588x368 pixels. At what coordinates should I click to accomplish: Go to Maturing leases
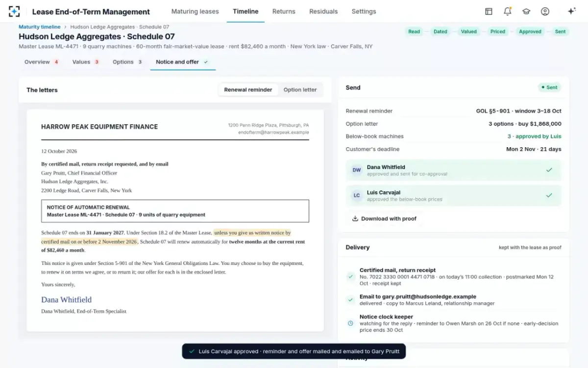click(x=195, y=11)
